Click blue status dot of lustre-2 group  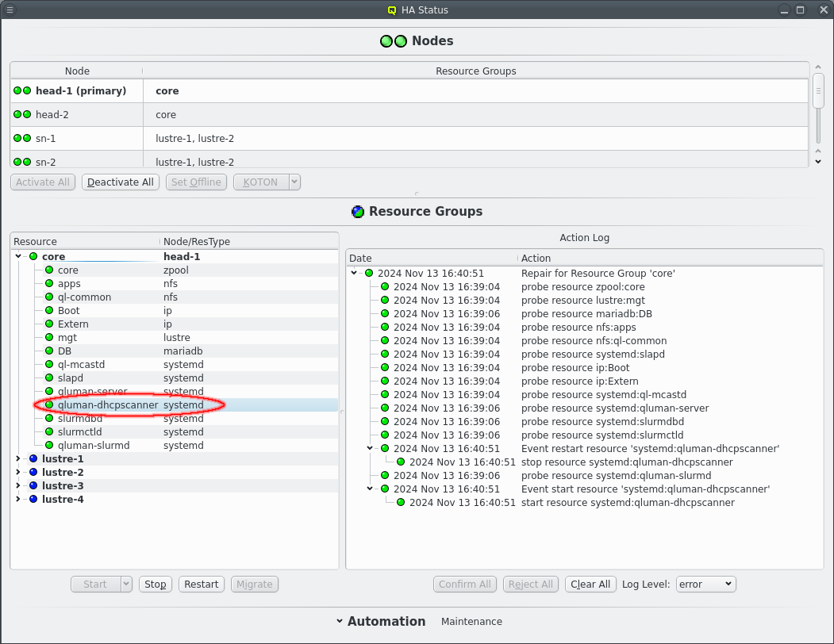click(33, 472)
